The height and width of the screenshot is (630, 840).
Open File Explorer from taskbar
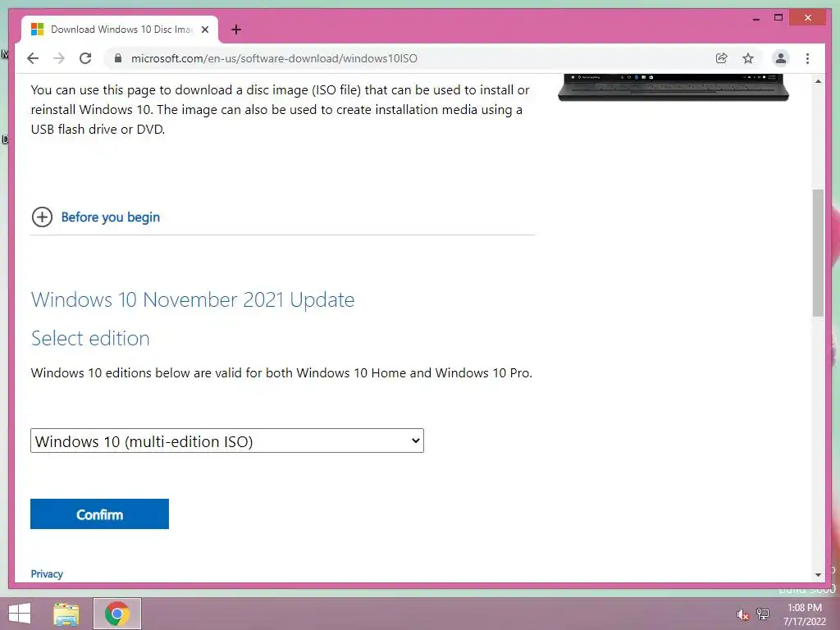pos(66,614)
